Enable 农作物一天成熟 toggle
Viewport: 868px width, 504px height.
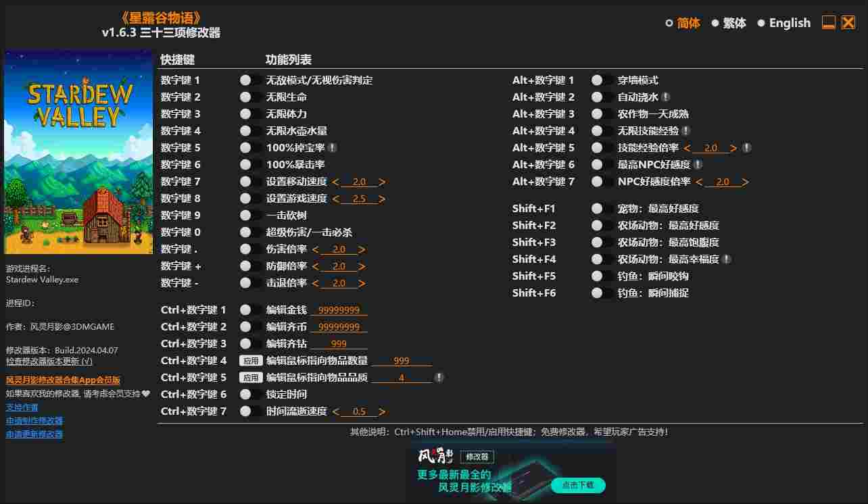[602, 114]
